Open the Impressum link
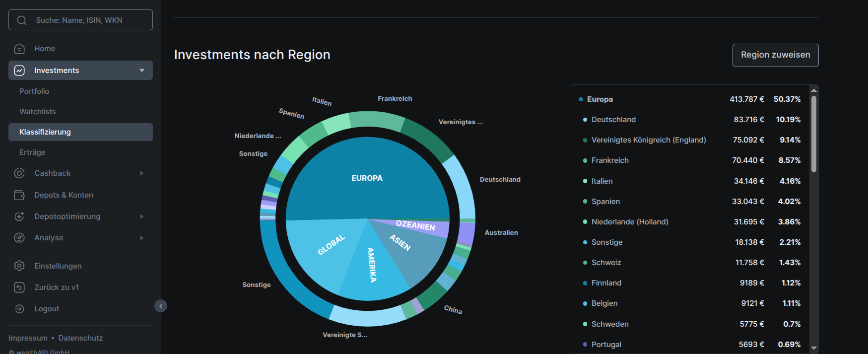 pyautogui.click(x=28, y=338)
